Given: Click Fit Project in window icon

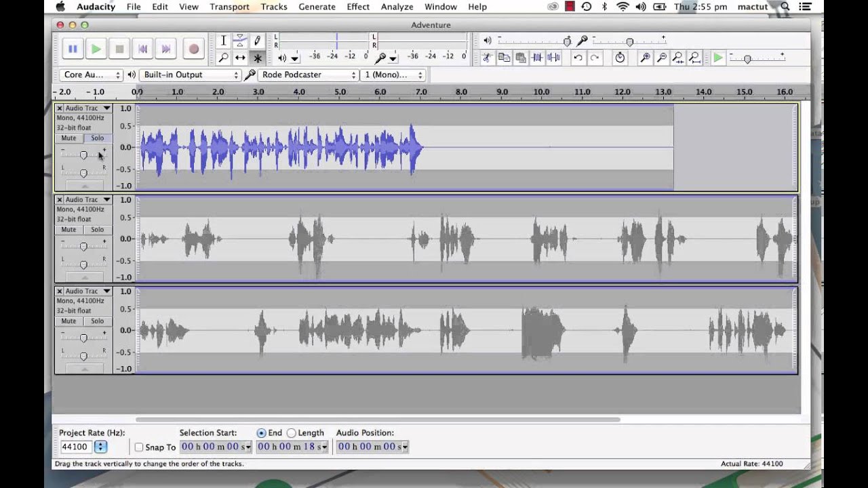Looking at the screenshot, I should tap(694, 58).
